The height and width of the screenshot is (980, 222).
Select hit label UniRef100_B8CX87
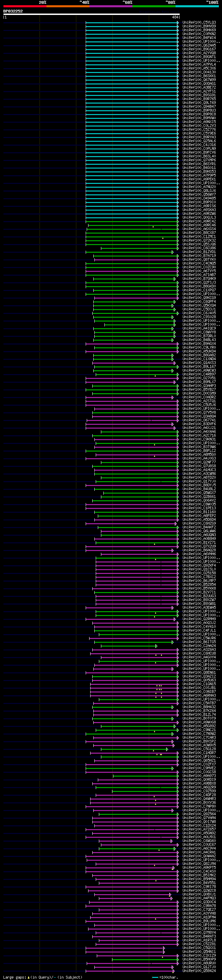coord(199,233)
